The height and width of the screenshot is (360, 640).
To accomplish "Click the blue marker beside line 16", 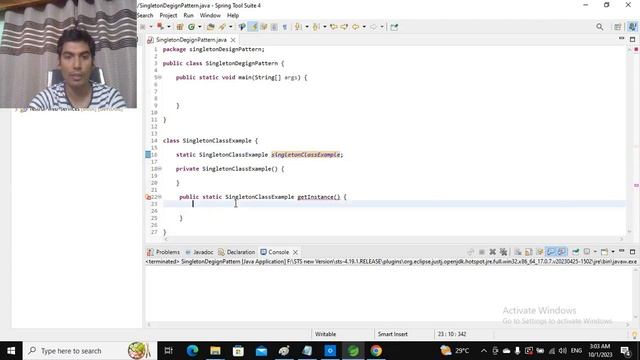I will (148, 155).
